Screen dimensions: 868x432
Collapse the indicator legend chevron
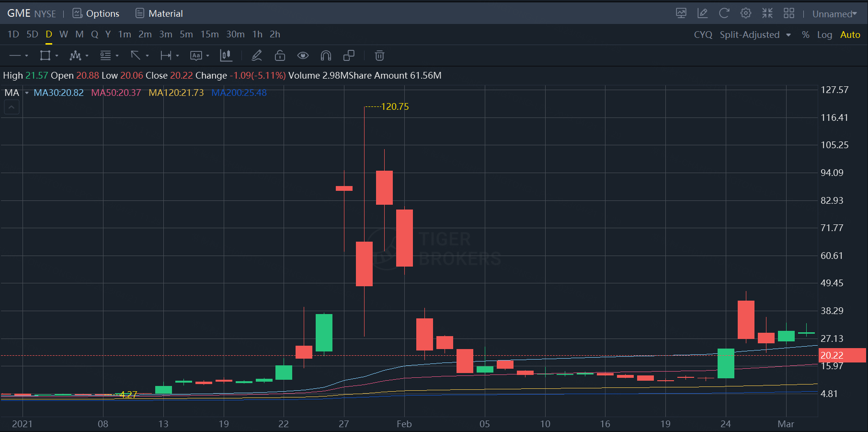point(11,107)
